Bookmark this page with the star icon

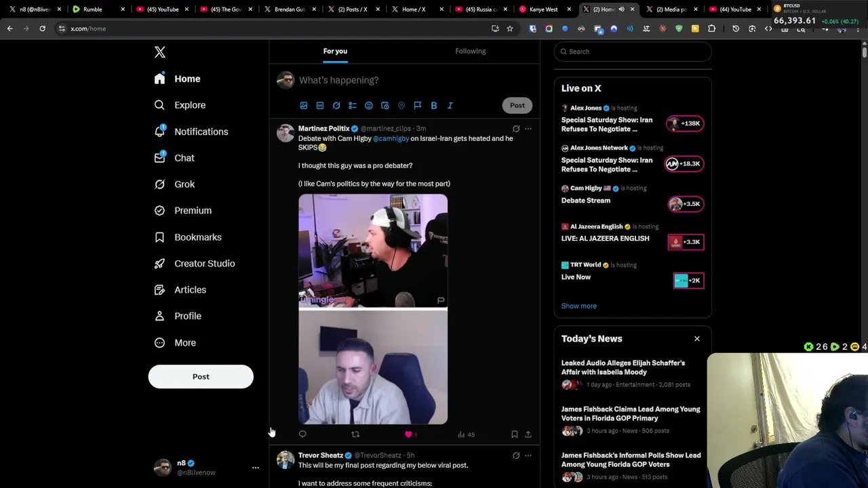click(510, 28)
